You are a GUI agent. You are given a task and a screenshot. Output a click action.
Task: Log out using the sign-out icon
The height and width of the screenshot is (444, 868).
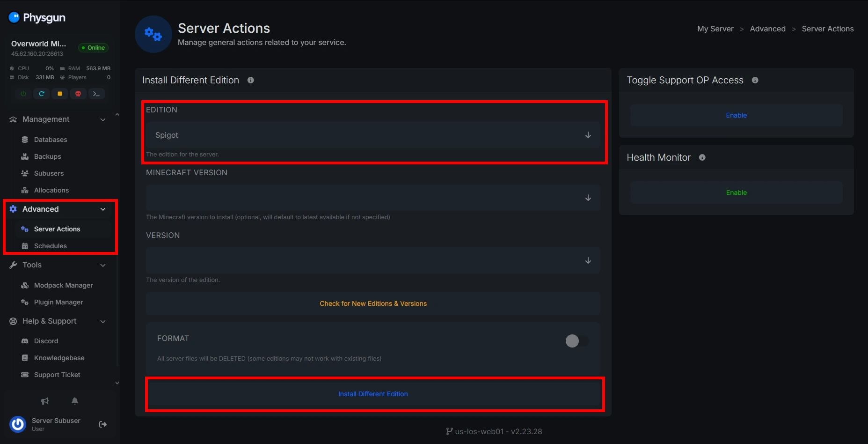click(103, 424)
